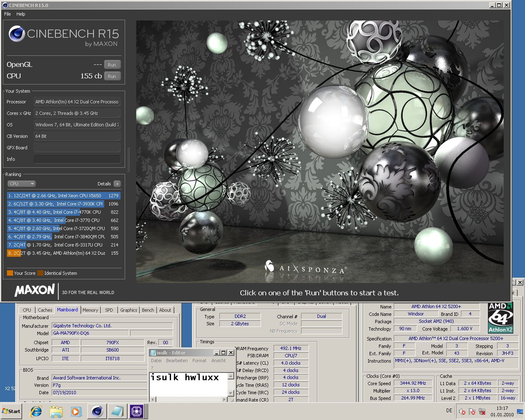The width and height of the screenshot is (525, 420).
Task: Run the CPU benchmark
Action: [112, 76]
